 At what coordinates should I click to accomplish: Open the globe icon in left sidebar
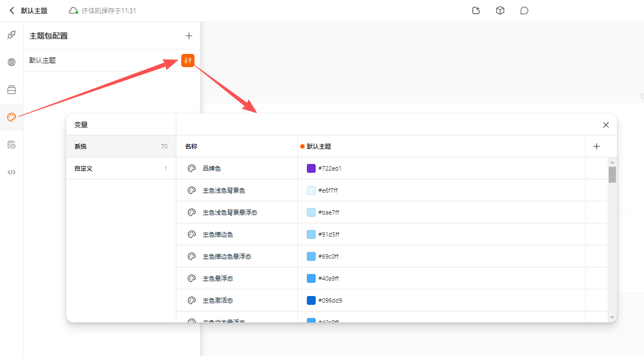pos(12,62)
